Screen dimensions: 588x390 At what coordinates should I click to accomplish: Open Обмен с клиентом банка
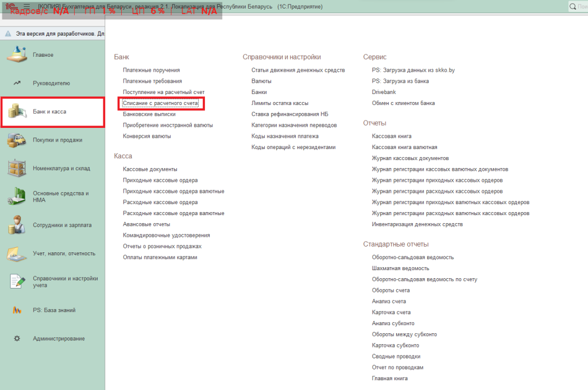point(403,103)
